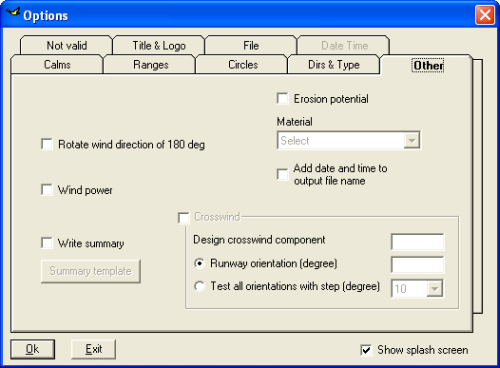Open the Material Select dropdown

349,141
